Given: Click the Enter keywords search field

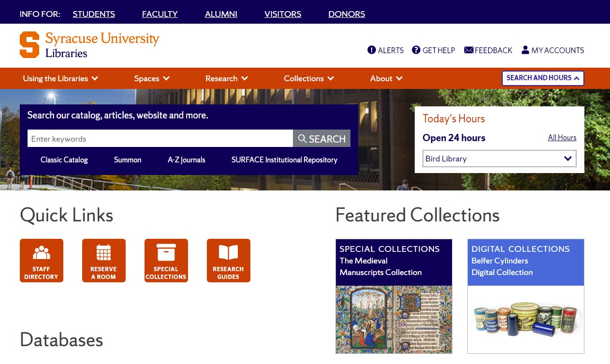Looking at the screenshot, I should [x=160, y=139].
